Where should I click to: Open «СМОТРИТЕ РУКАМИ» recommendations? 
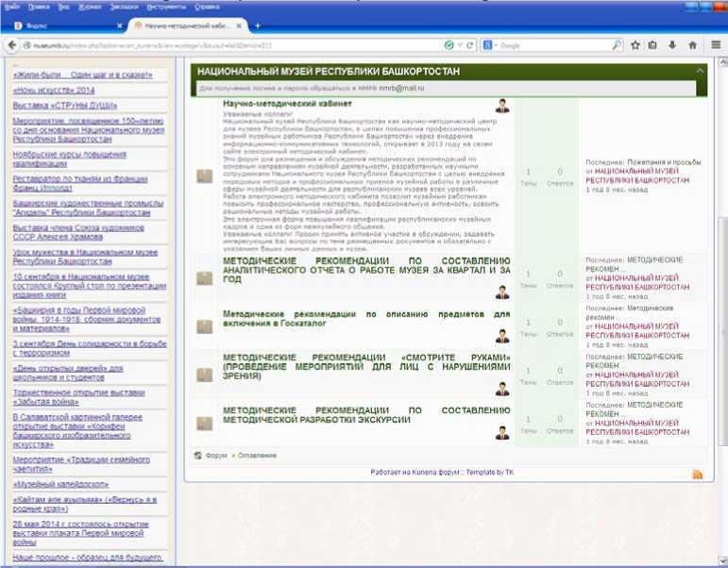pos(366,367)
